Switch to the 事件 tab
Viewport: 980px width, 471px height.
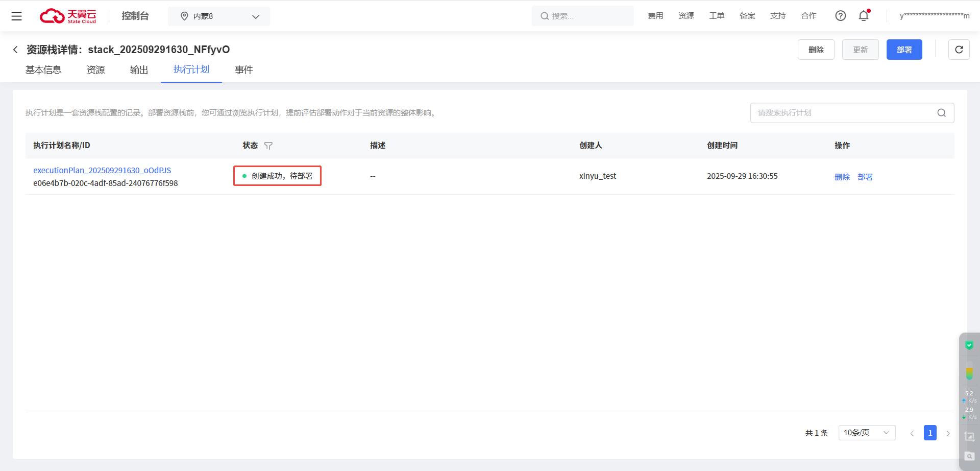pyautogui.click(x=243, y=70)
